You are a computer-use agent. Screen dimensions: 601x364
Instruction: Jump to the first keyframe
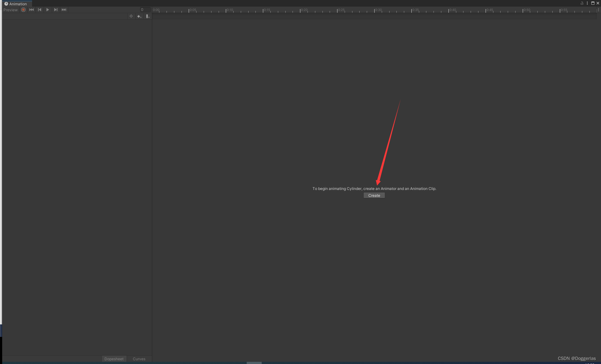pos(32,10)
